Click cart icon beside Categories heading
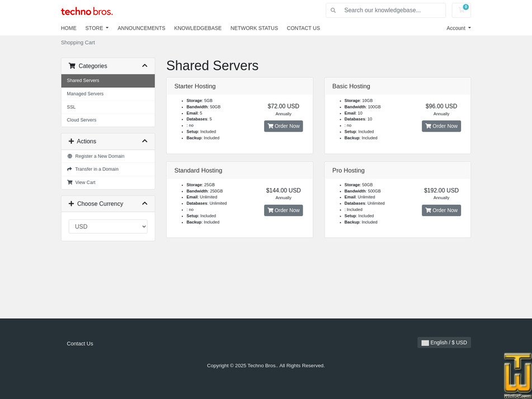Image resolution: width=532 pixels, height=399 pixels. point(72,66)
